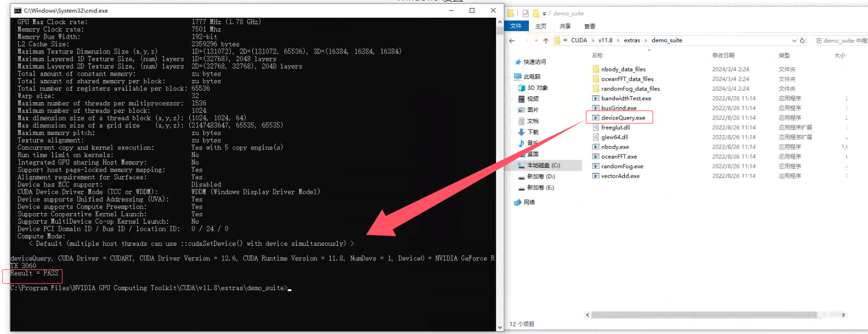The image size is (868, 334).
Task: Select 本地磁盘 (C:) in the navigation pane
Action: click(543, 165)
